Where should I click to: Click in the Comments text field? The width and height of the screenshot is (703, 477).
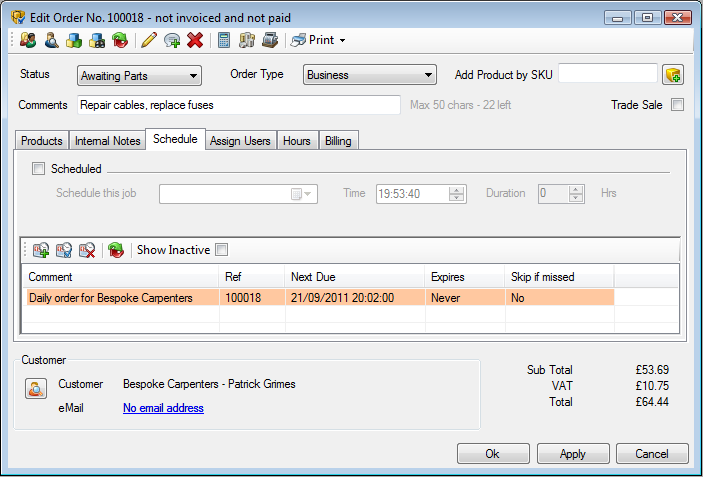point(239,104)
